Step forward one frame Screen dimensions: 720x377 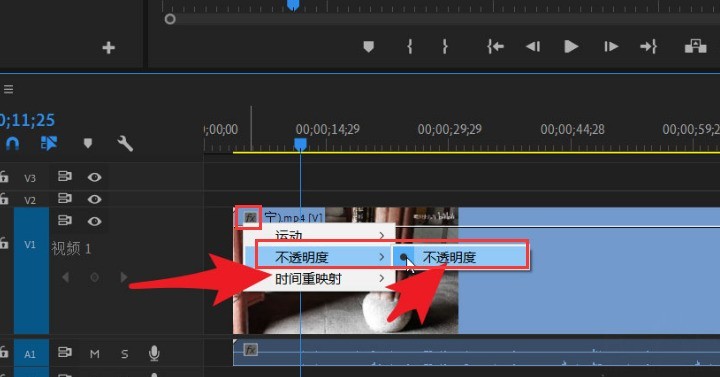(611, 46)
